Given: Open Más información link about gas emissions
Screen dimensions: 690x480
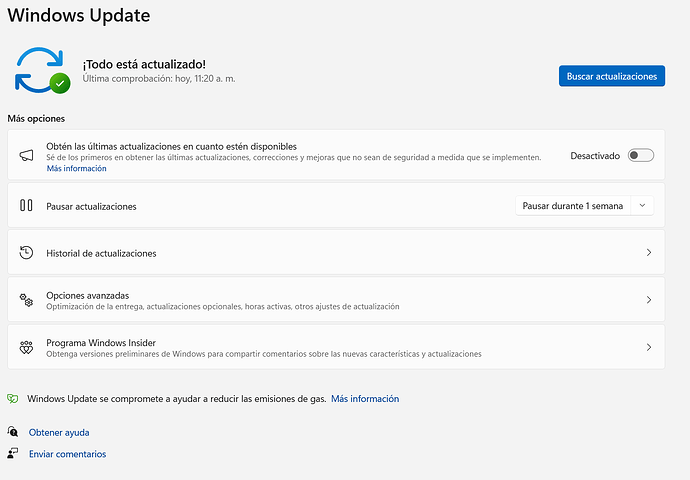Looking at the screenshot, I should [365, 399].
